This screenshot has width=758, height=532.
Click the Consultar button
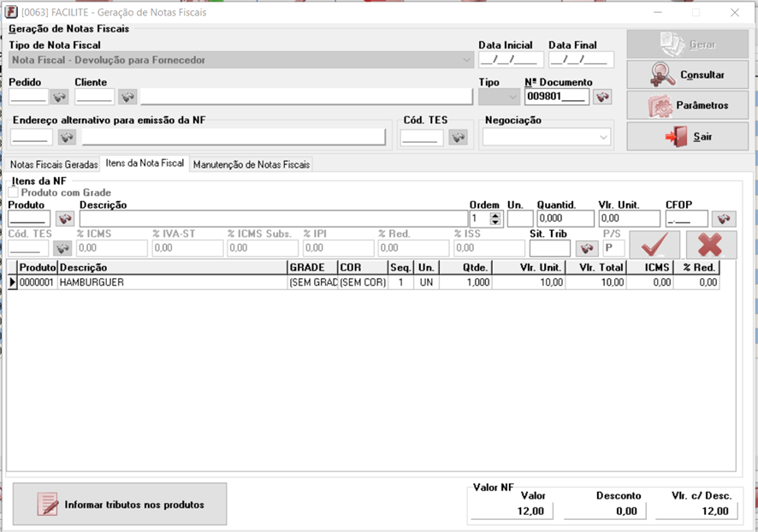[x=688, y=75]
